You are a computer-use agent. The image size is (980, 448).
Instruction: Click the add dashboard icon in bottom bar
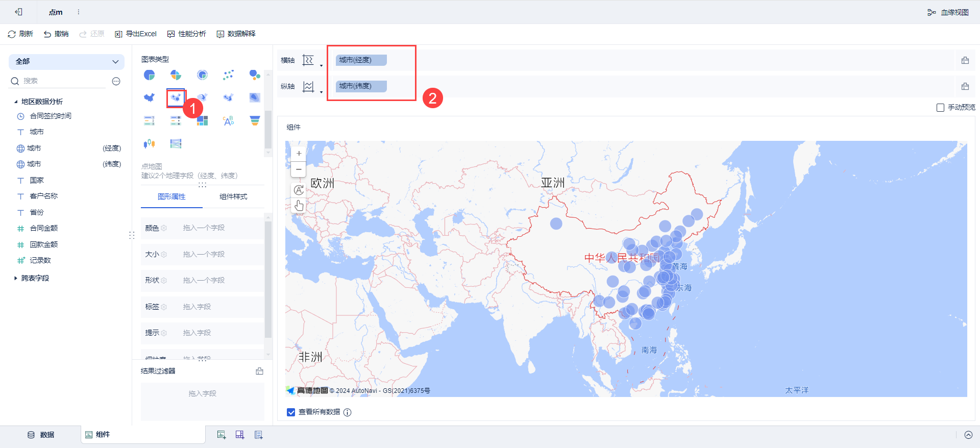[x=240, y=435]
